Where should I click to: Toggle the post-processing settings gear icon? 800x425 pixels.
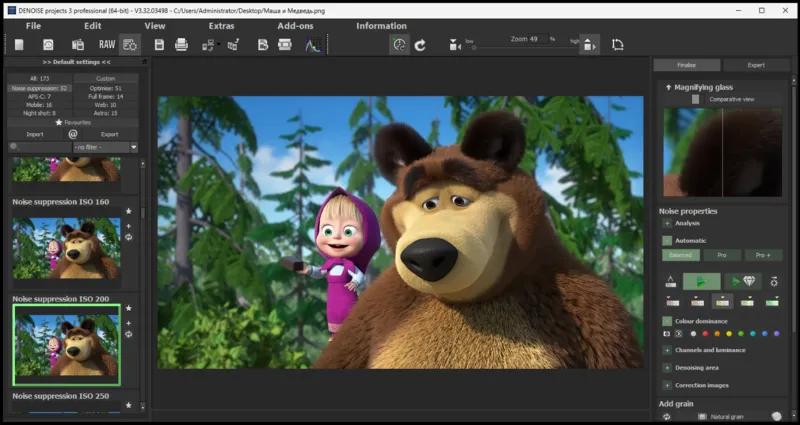pos(130,45)
